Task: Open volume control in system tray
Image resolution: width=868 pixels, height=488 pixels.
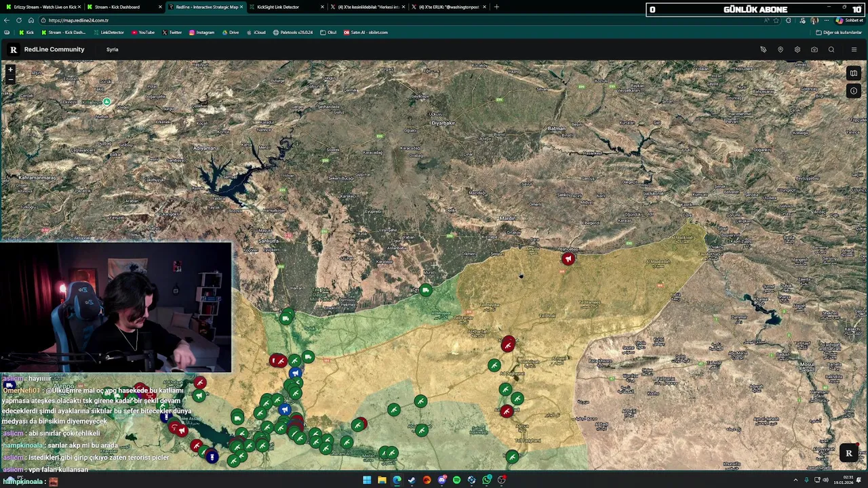Action: (825, 480)
